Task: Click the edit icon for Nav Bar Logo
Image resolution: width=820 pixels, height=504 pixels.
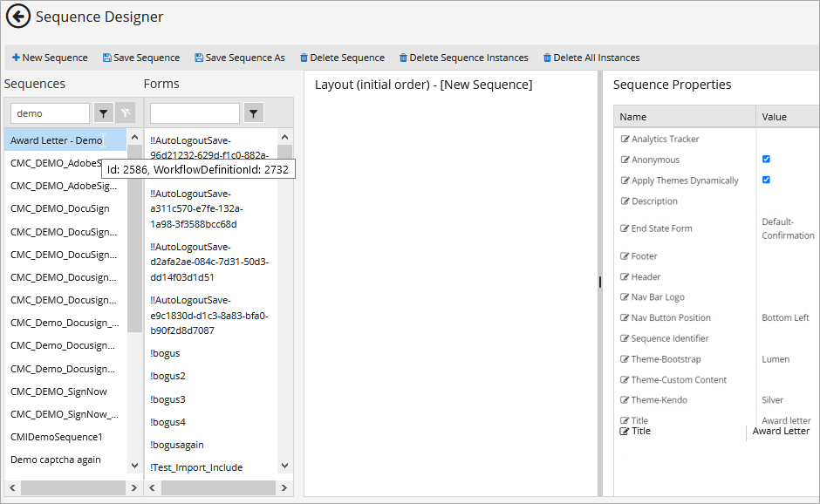Action: (x=625, y=297)
